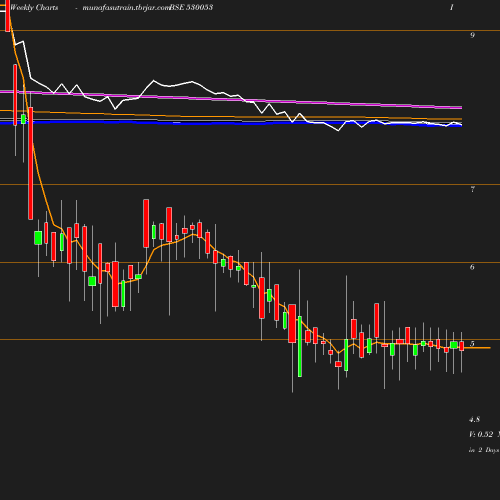Click price axis label 7

[x=472, y=189]
